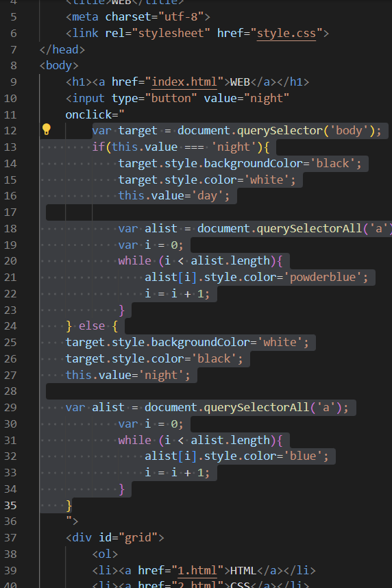Click the 'day' string on line 16
The image size is (392, 588).
208,196
